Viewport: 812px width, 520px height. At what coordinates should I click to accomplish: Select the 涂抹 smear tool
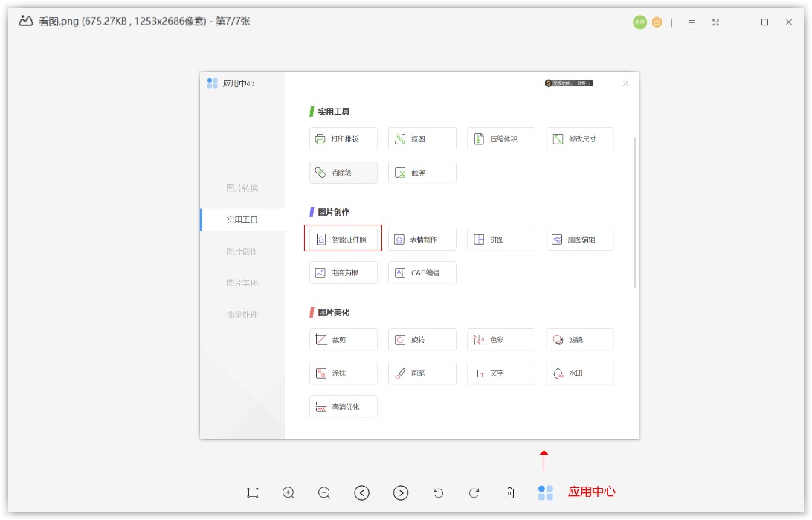[344, 373]
